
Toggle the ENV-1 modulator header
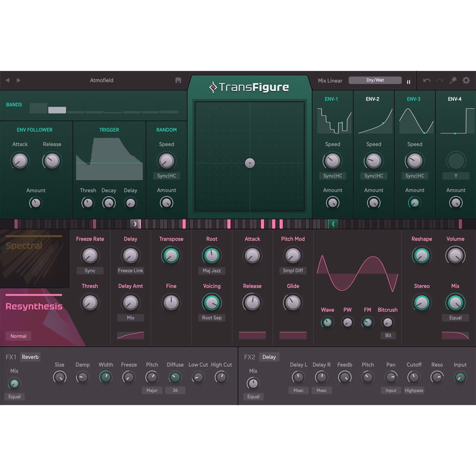[x=331, y=99]
